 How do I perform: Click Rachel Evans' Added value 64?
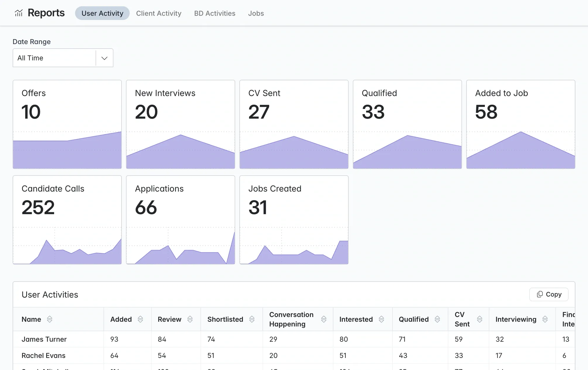pyautogui.click(x=114, y=355)
